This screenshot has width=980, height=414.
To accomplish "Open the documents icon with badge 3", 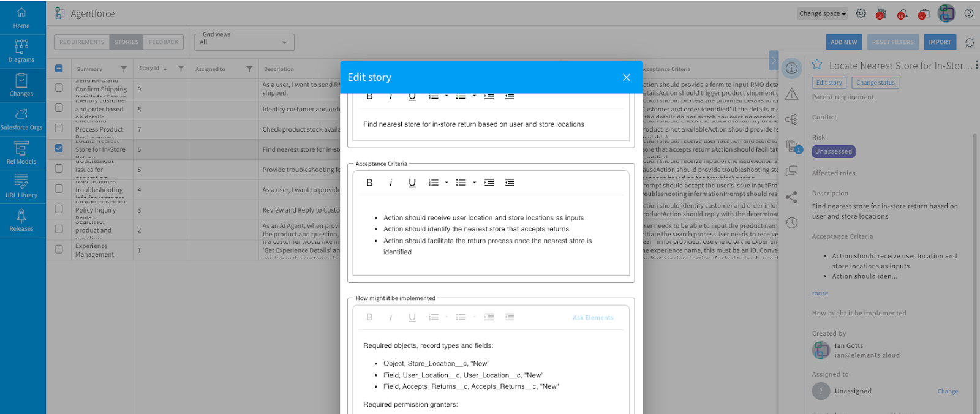I will click(x=881, y=13).
